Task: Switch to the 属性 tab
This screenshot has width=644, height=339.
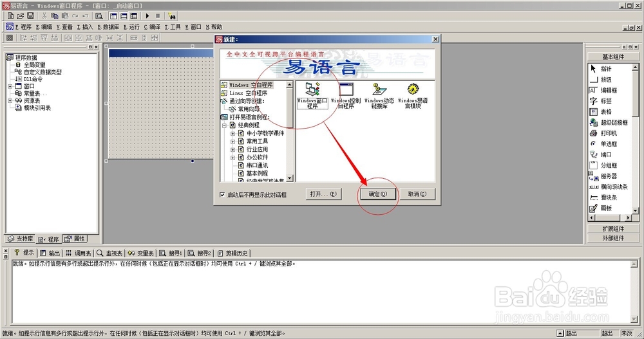Action: coord(75,239)
